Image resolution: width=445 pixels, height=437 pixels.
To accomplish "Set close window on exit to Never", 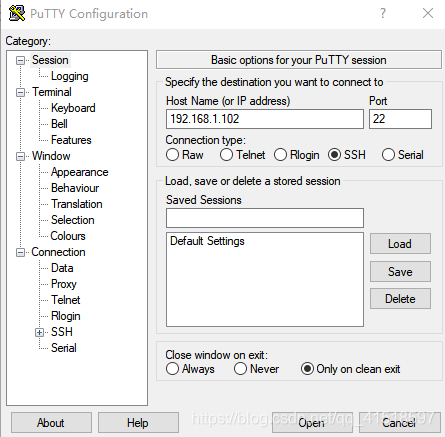I will 240,369.
